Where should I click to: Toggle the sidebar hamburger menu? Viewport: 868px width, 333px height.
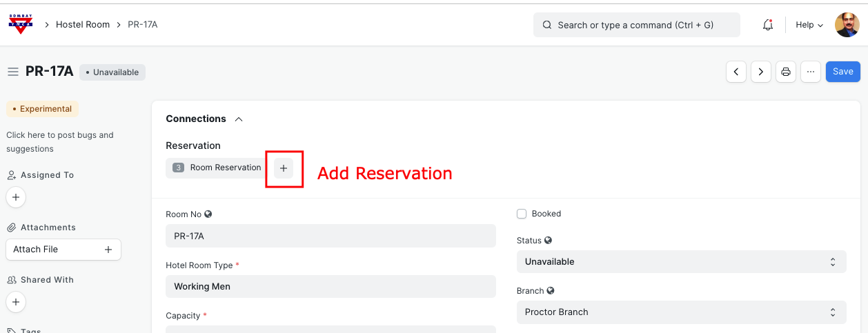tap(12, 72)
